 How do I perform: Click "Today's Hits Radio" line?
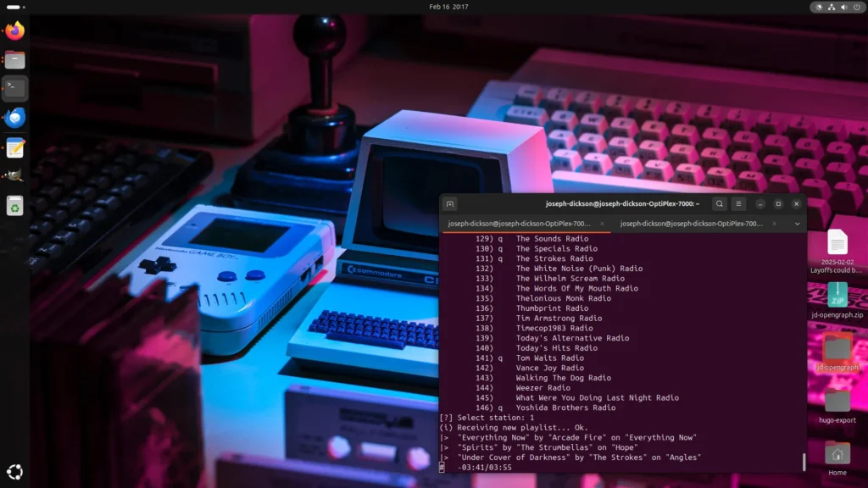click(556, 348)
